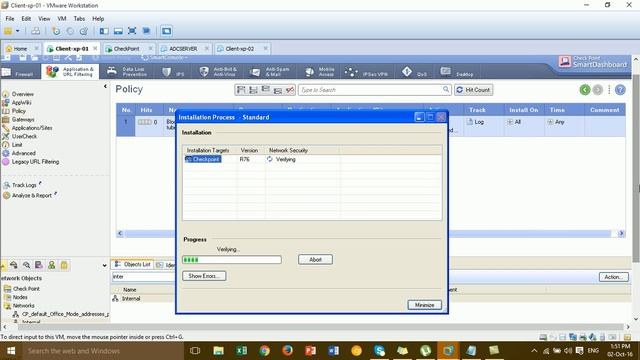Open Excel from the taskbar
640x360 pixels.
tap(241, 351)
